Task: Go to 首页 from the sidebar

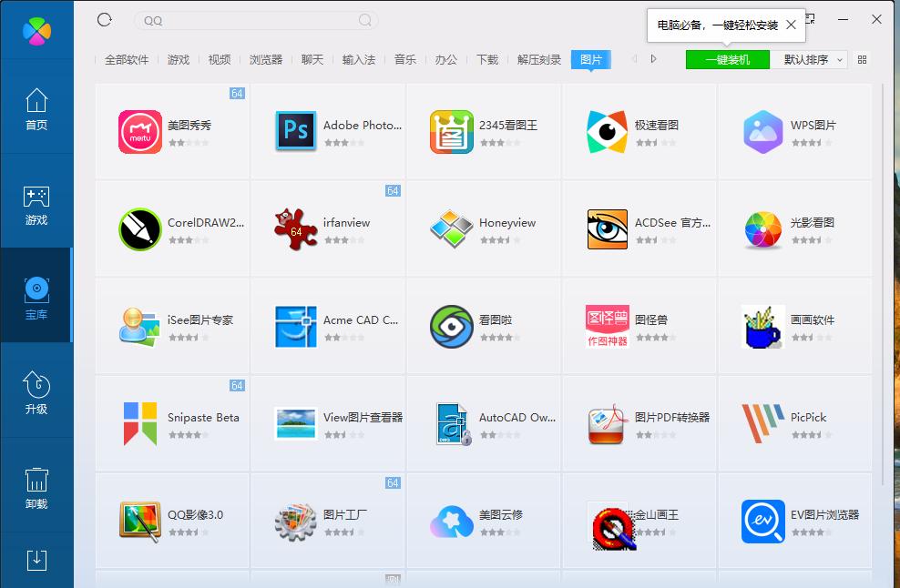Action: click(x=36, y=107)
